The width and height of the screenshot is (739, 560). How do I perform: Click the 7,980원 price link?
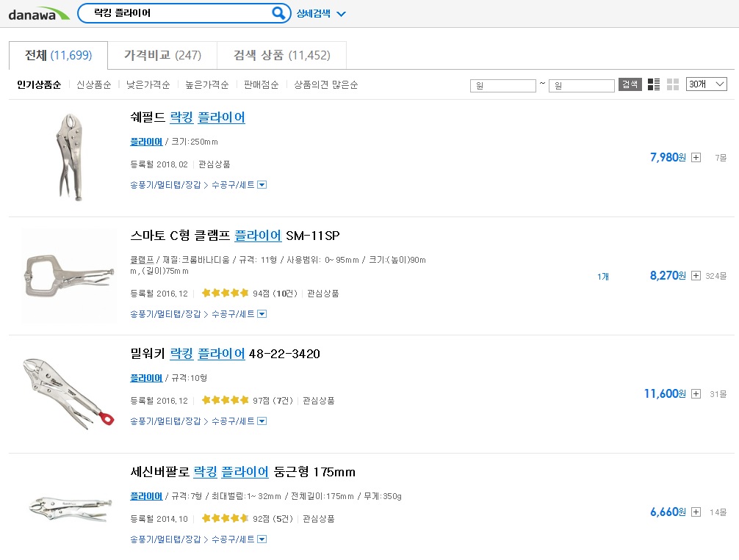pos(668,157)
